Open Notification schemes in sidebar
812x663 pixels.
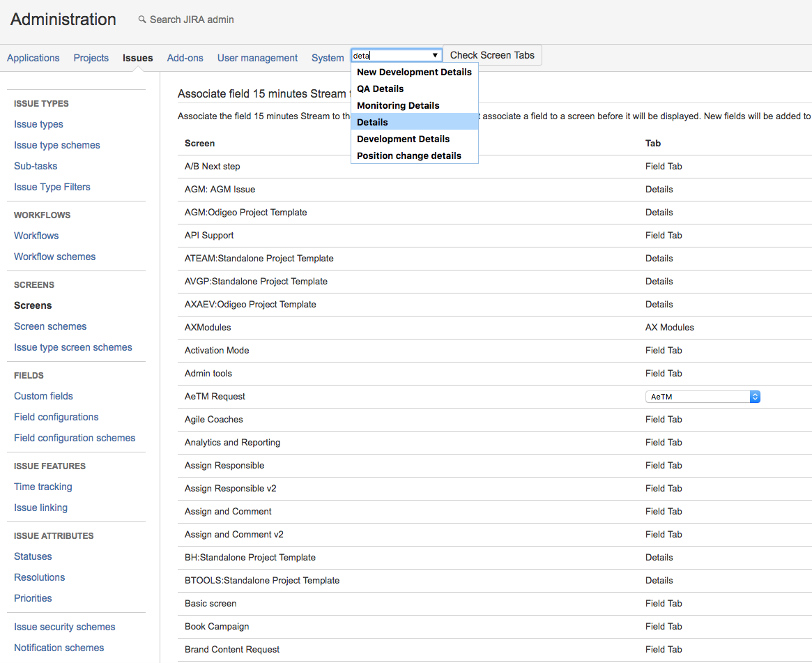[x=59, y=648]
